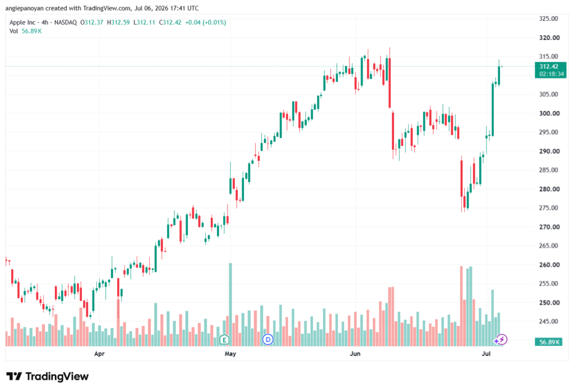Click the 300.00 price axis label
The height and width of the screenshot is (392, 574).
(549, 113)
